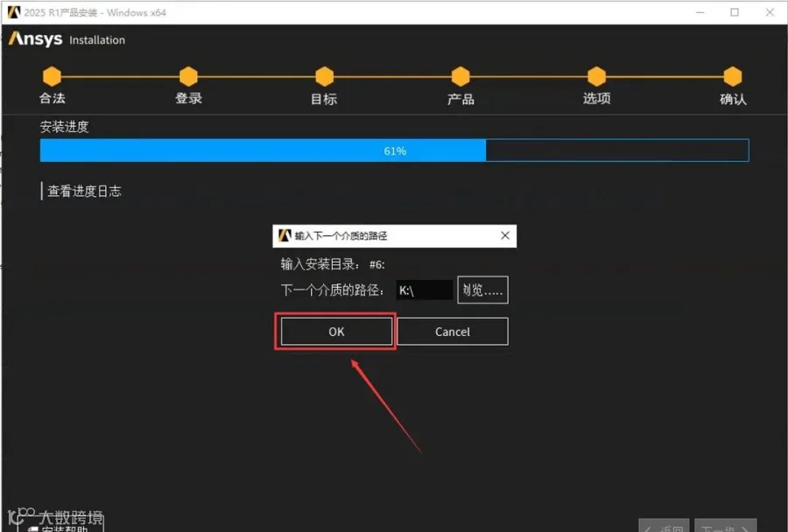The image size is (788, 532).
Task: Click the 安装进度 label
Action: click(x=64, y=127)
